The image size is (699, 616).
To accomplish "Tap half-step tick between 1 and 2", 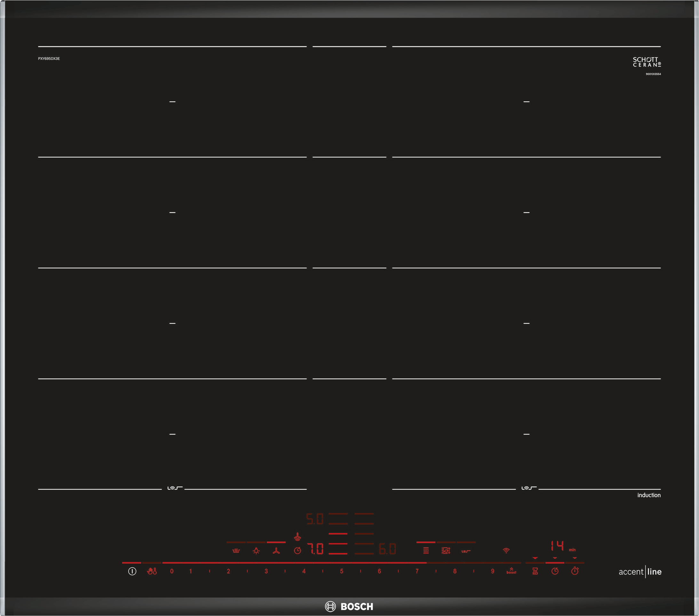I will pyautogui.click(x=210, y=571).
